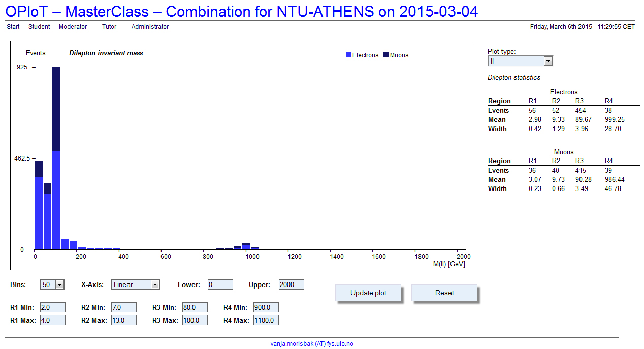644x349 pixels.
Task: Focus the R3 Min input field
Action: (x=196, y=307)
